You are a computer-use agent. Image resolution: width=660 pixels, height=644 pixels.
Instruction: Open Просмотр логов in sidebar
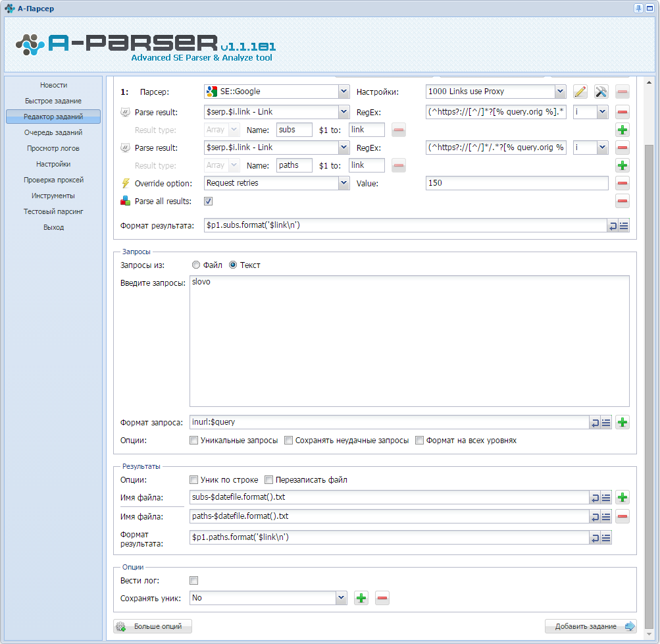[x=53, y=148]
